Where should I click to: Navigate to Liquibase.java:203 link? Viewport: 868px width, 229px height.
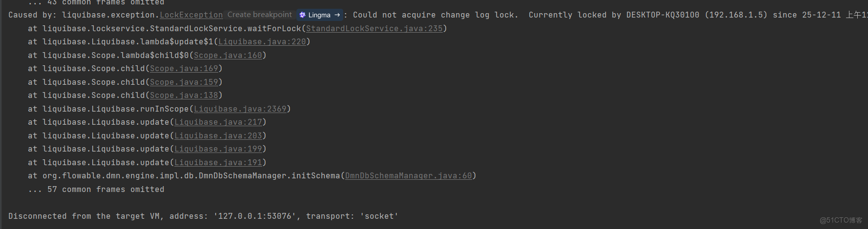(218, 136)
